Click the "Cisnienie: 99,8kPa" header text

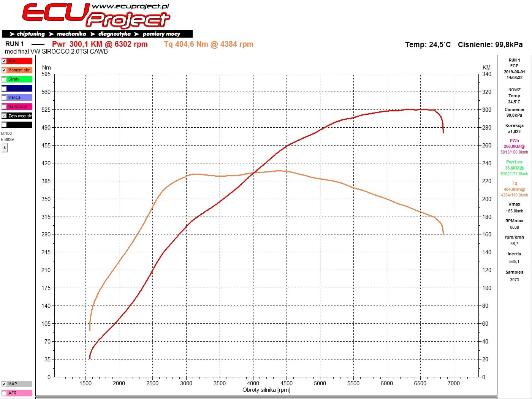[x=490, y=44]
